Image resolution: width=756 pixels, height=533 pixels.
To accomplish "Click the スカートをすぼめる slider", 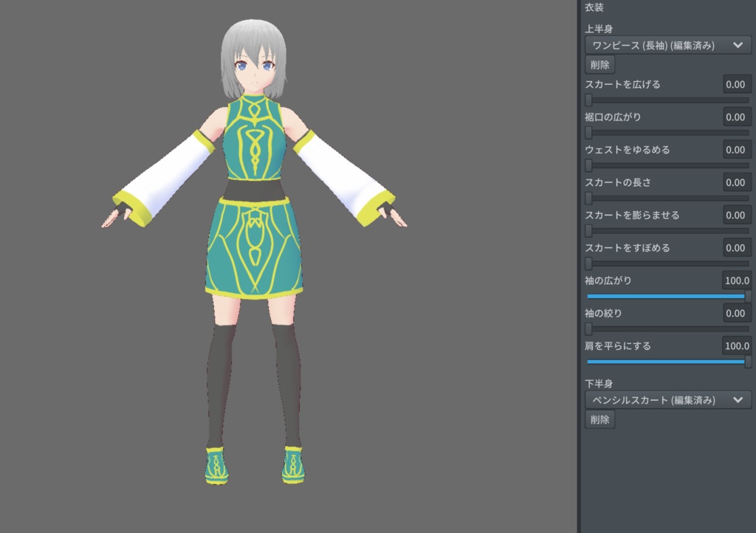I will [664, 264].
